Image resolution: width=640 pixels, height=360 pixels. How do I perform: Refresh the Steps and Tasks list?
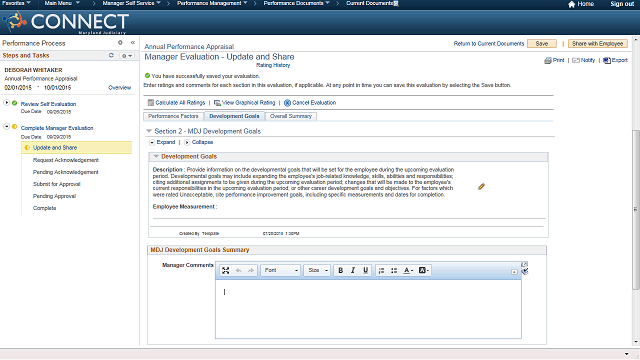[111, 55]
